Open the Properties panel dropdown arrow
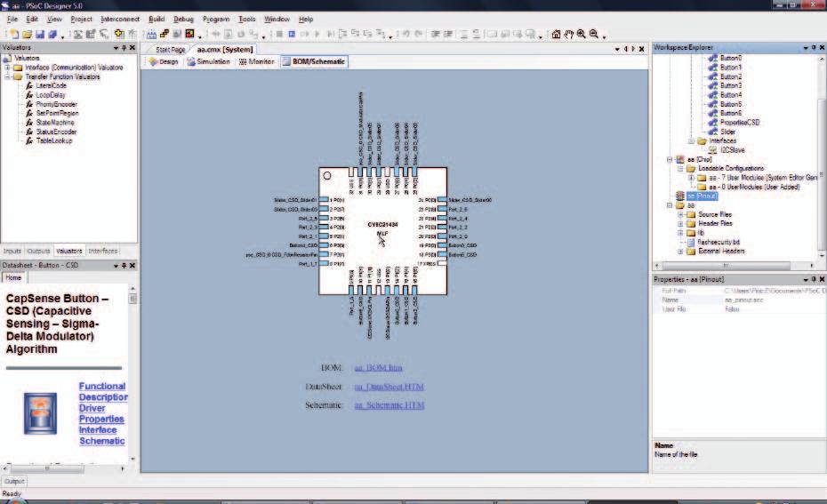Image resolution: width=827 pixels, height=504 pixels. coord(806,279)
